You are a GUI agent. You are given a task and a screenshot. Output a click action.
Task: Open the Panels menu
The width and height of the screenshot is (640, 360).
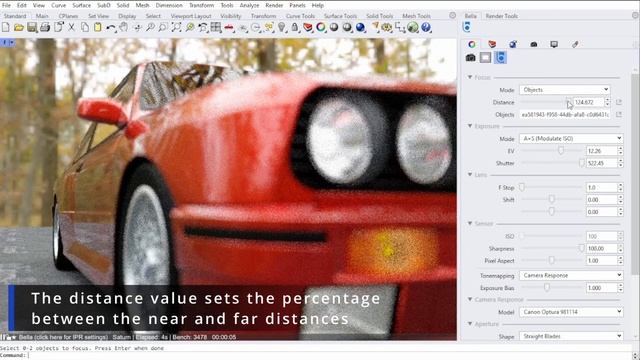click(297, 5)
